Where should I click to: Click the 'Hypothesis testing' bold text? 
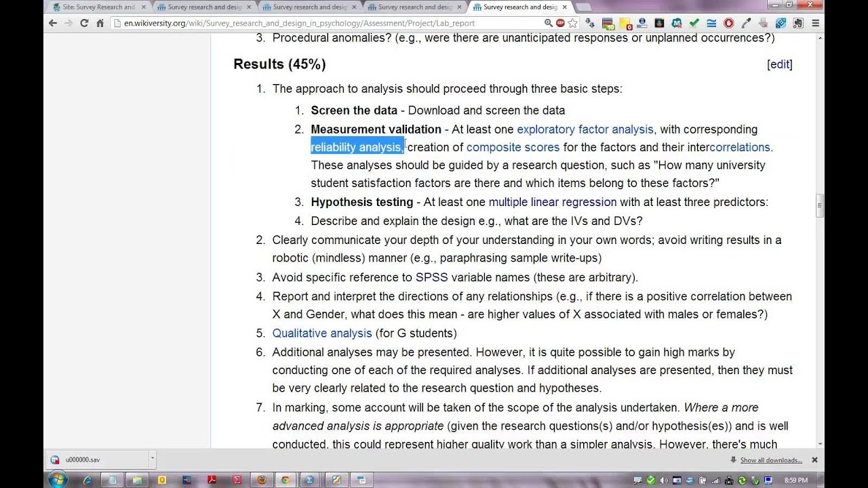tap(362, 202)
